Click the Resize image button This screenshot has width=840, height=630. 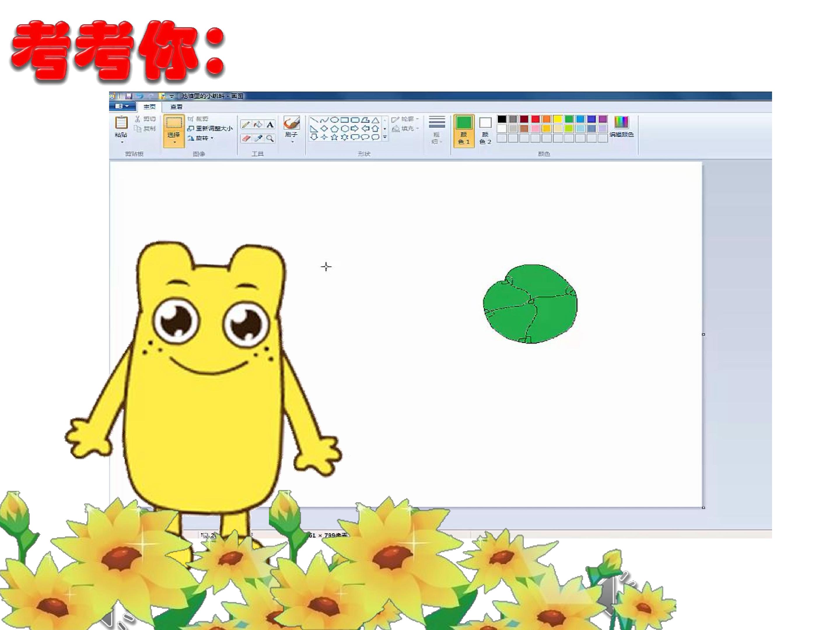(x=210, y=129)
